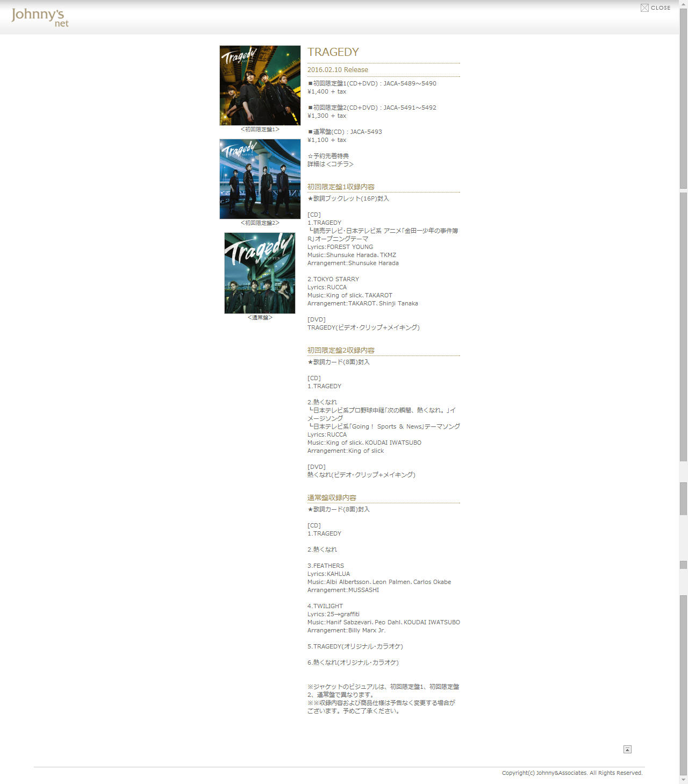This screenshot has height=784, width=688.
Task: Open the 通常盤 cover thumbnail
Action: [260, 273]
